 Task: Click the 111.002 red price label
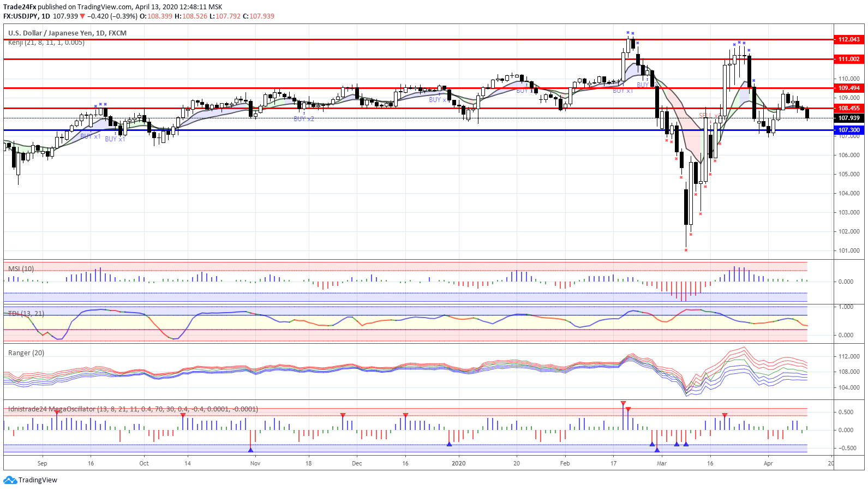point(849,59)
